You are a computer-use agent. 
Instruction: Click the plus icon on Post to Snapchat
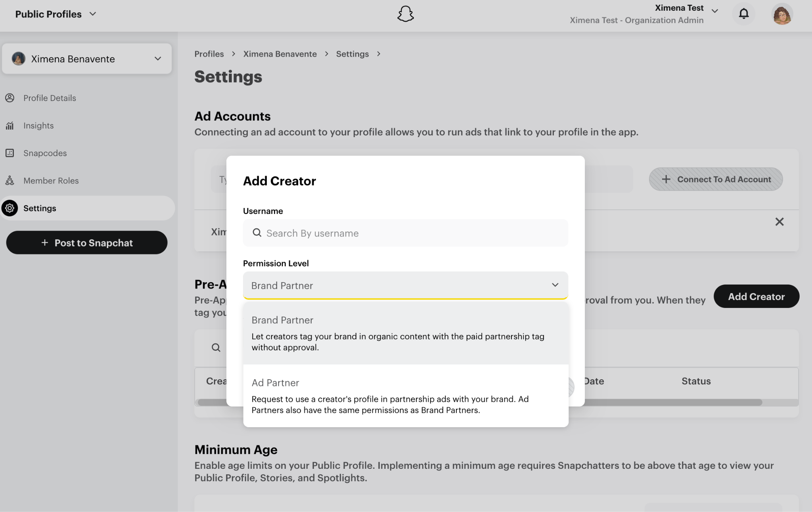click(45, 243)
